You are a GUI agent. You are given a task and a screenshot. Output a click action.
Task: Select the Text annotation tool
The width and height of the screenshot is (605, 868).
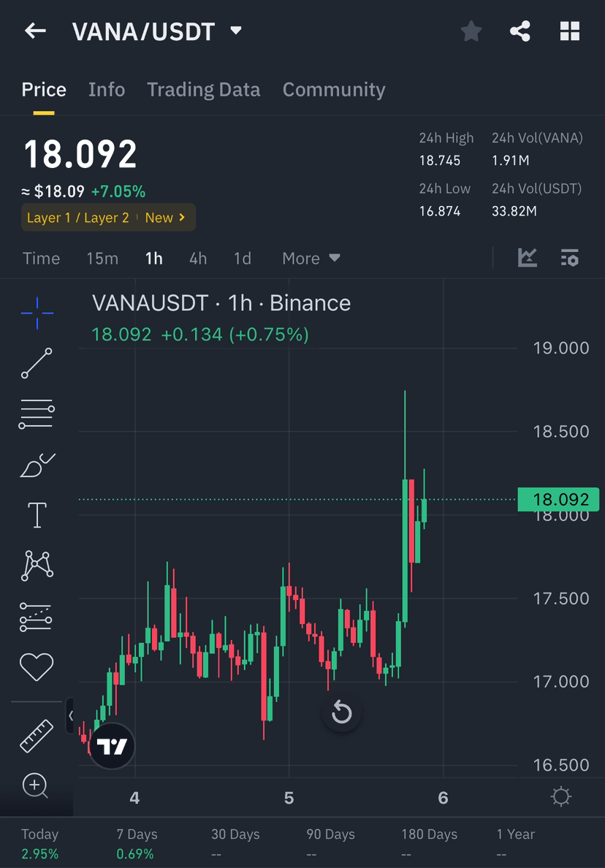37,515
